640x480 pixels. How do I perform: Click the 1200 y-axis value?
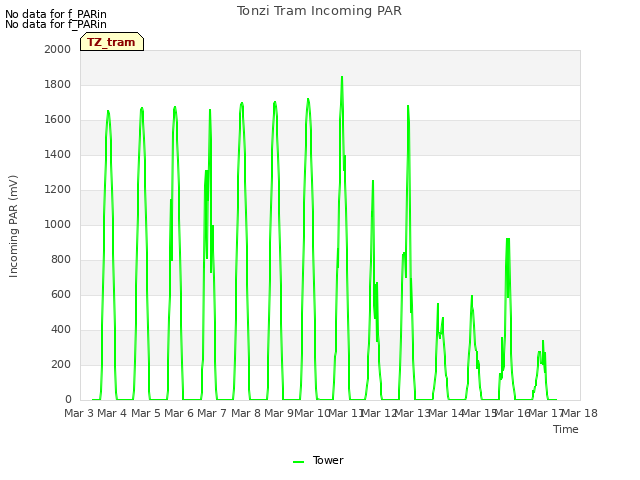[58, 189]
